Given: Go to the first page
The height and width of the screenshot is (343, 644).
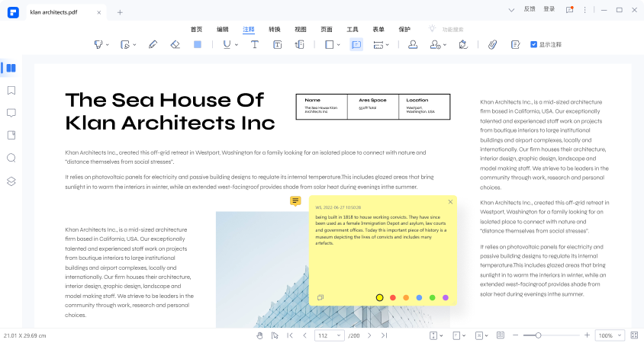Looking at the screenshot, I should pos(290,335).
